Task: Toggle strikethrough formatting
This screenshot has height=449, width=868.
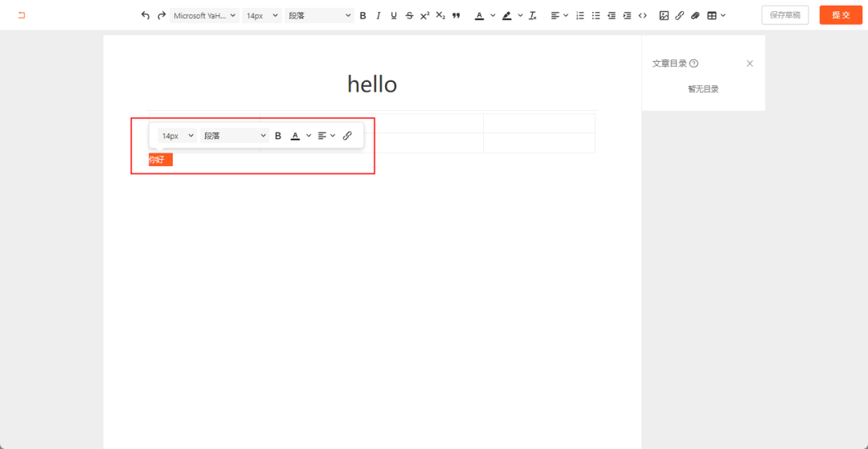Action: [x=409, y=15]
